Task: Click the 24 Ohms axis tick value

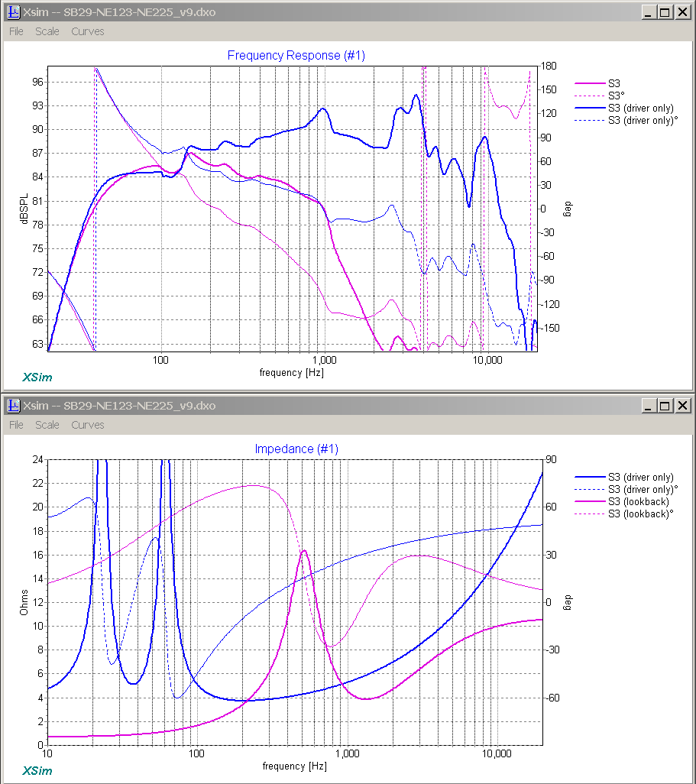Action: tap(38, 459)
